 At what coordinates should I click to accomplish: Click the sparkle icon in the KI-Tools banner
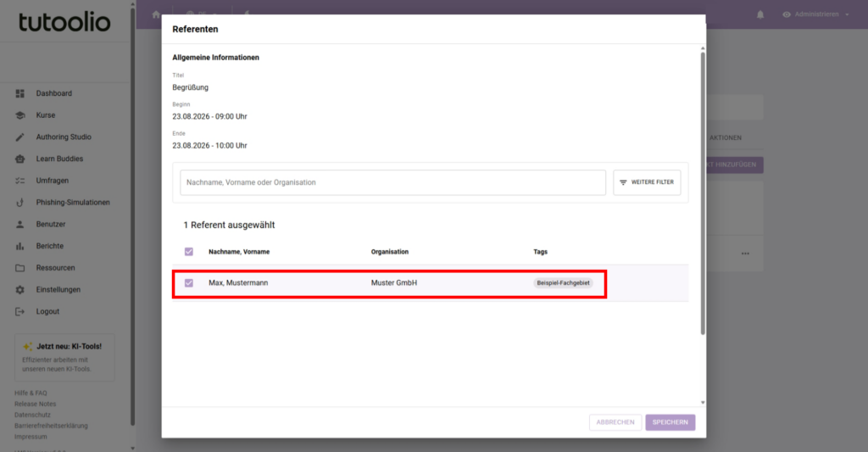27,347
